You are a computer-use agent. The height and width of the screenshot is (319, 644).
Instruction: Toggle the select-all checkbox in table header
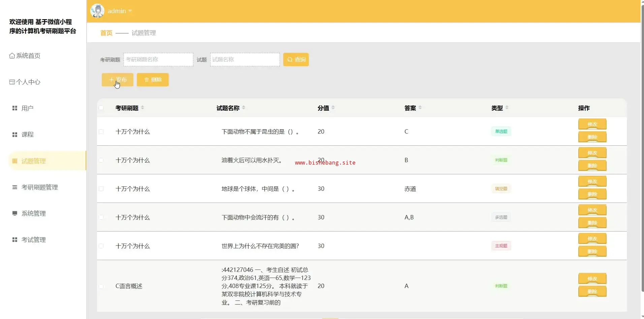click(x=101, y=108)
